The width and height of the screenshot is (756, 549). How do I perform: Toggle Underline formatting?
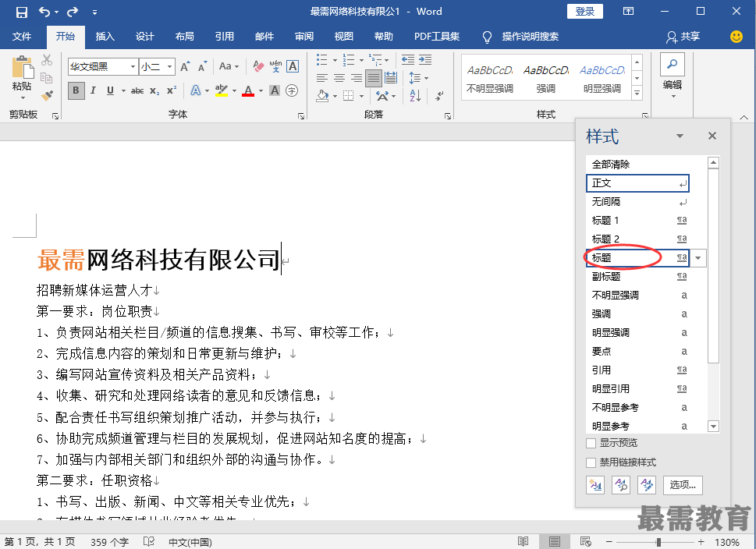tap(111, 90)
